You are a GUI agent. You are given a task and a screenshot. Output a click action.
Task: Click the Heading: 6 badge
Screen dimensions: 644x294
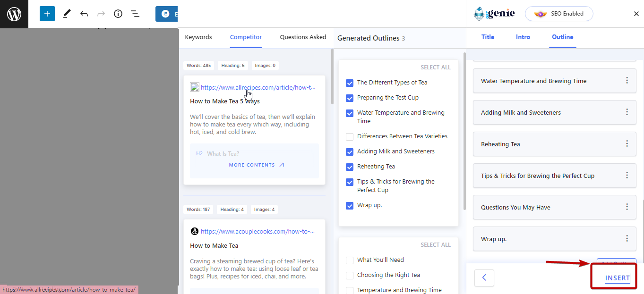click(x=232, y=66)
